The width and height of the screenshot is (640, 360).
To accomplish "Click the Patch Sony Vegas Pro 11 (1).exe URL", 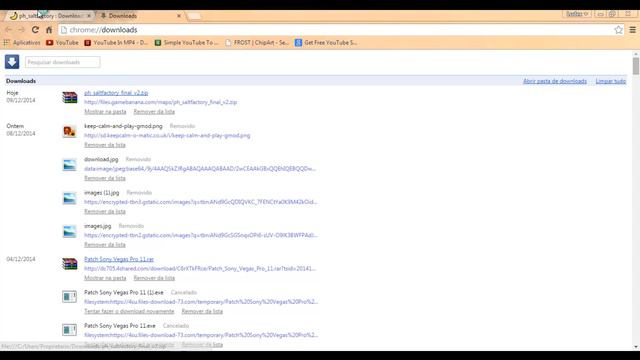I will coord(201,302).
